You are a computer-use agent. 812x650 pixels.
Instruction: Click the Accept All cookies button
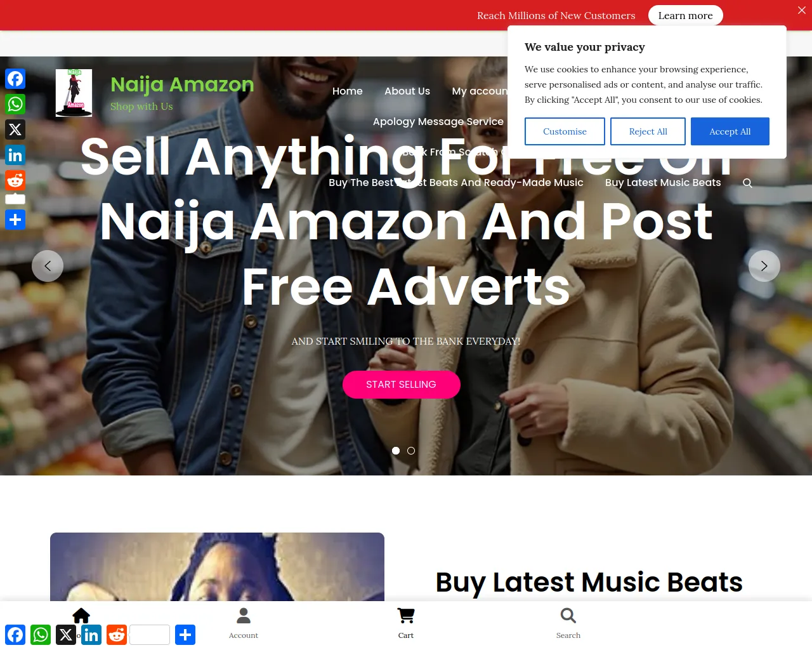(730, 131)
